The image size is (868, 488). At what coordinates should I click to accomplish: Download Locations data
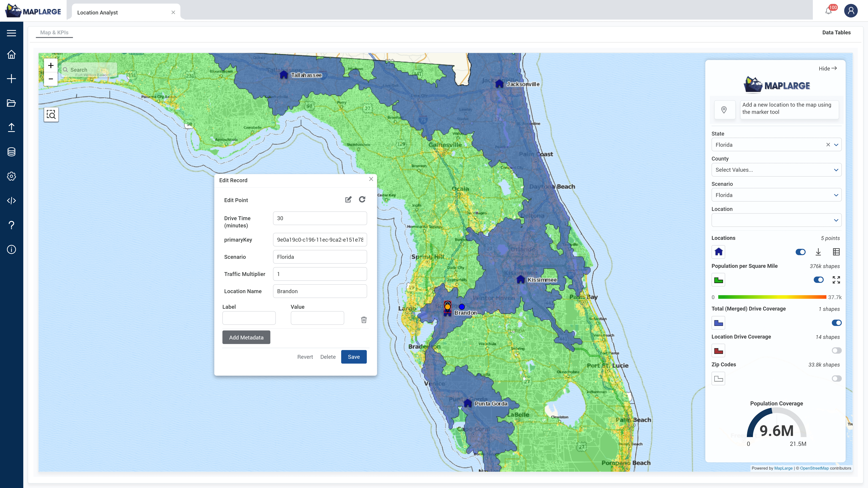tap(818, 252)
